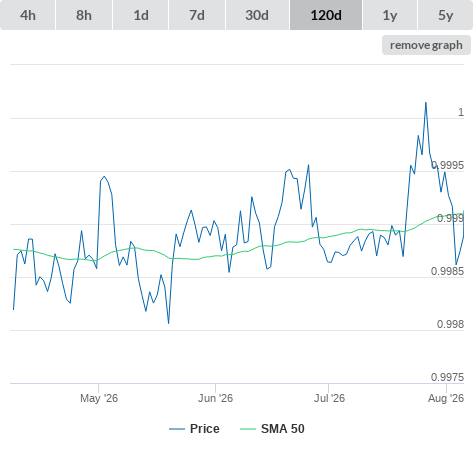Show the 1y price history
This screenshot has height=455, width=474.
(390, 15)
